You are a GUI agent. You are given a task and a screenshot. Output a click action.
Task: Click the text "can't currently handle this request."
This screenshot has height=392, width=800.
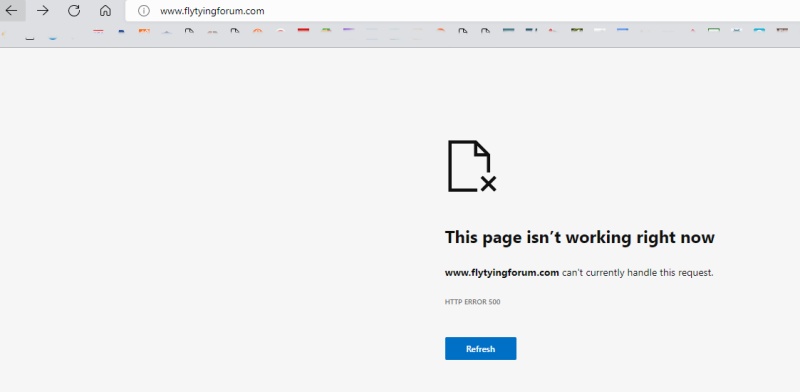click(638, 273)
